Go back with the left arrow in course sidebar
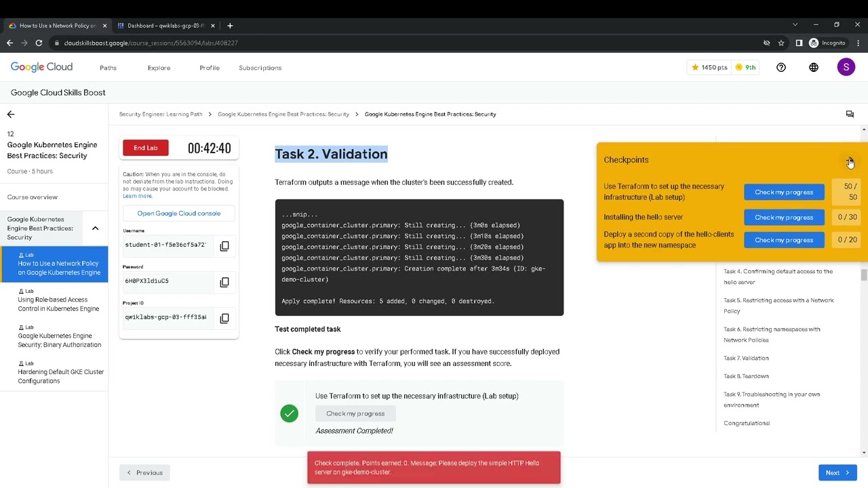868x488 pixels. pos(11,115)
